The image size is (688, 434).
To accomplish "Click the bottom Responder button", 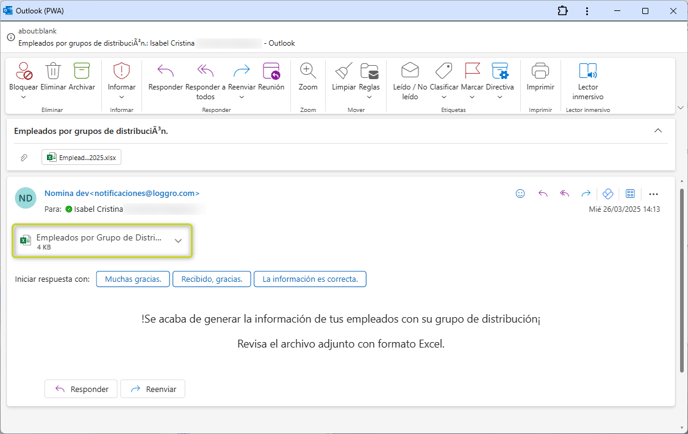I will coord(81,389).
